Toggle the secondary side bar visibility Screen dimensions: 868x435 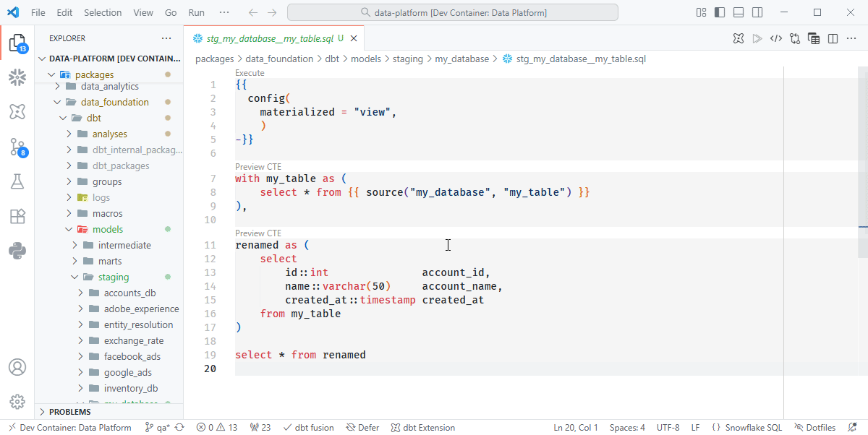(757, 12)
